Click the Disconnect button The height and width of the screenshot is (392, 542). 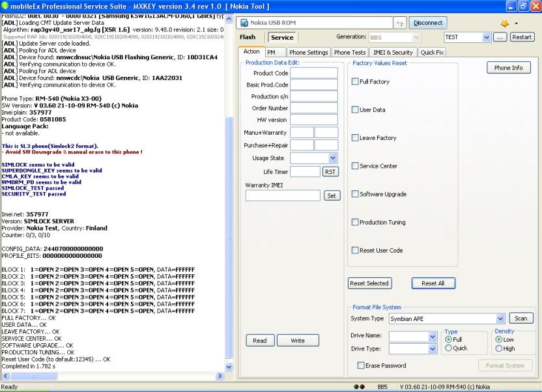(x=428, y=23)
